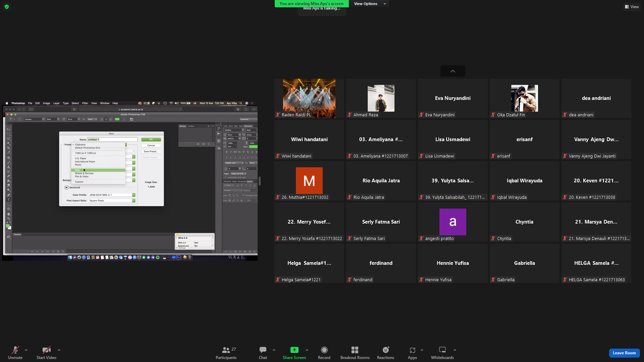The height and width of the screenshot is (362, 644).
Task: Click OK in the New dialog
Action: point(151,139)
